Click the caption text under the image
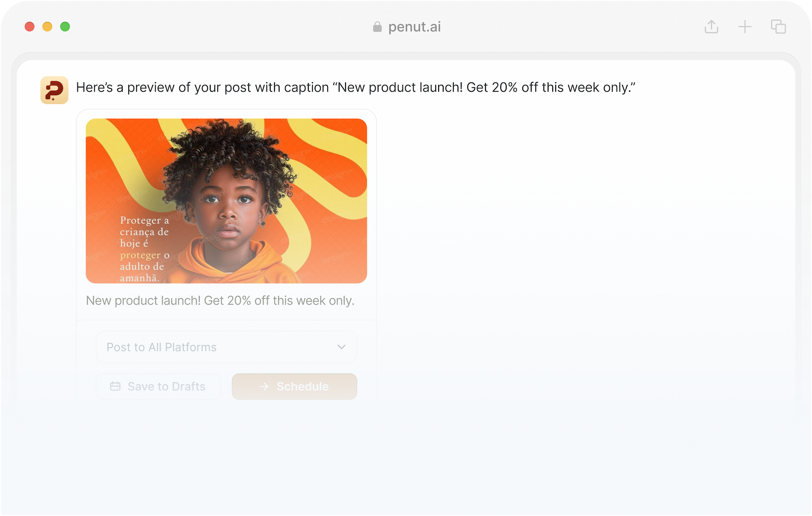This screenshot has width=812, height=516. point(220,300)
